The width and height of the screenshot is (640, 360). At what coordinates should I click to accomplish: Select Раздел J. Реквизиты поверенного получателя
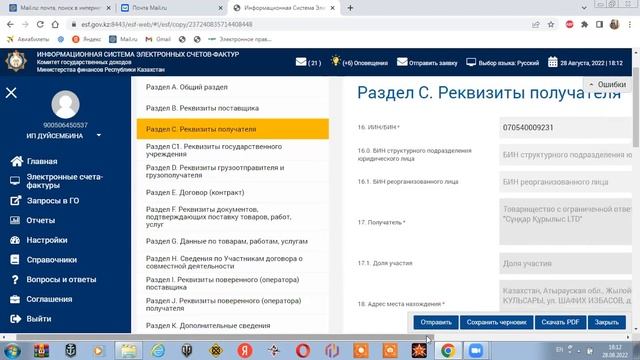coord(233,304)
